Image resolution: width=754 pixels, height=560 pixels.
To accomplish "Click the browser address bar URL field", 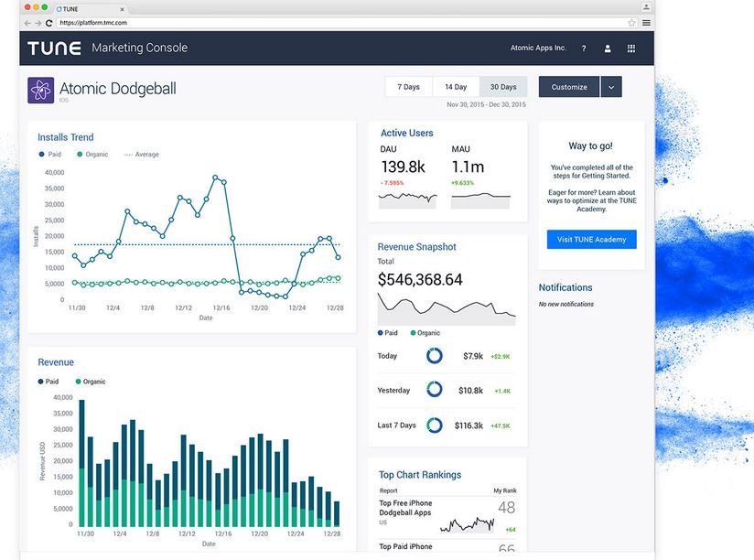I will tap(339, 22).
